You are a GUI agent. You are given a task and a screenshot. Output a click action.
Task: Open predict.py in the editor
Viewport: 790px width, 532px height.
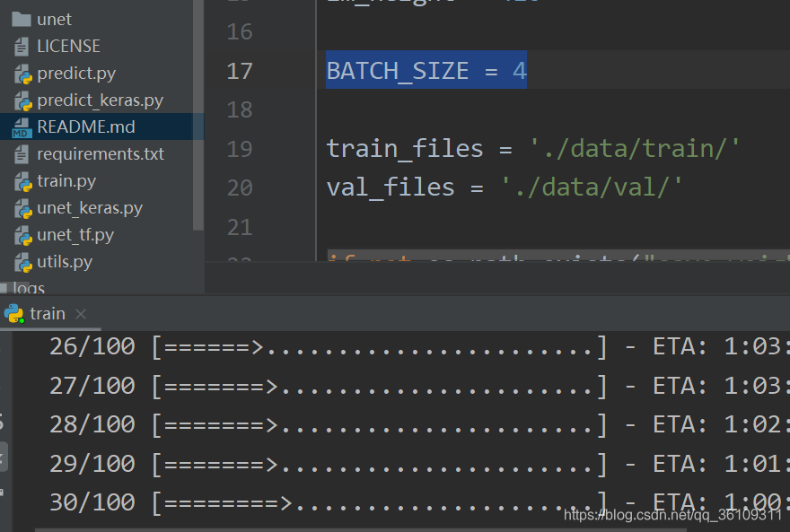[76, 74]
